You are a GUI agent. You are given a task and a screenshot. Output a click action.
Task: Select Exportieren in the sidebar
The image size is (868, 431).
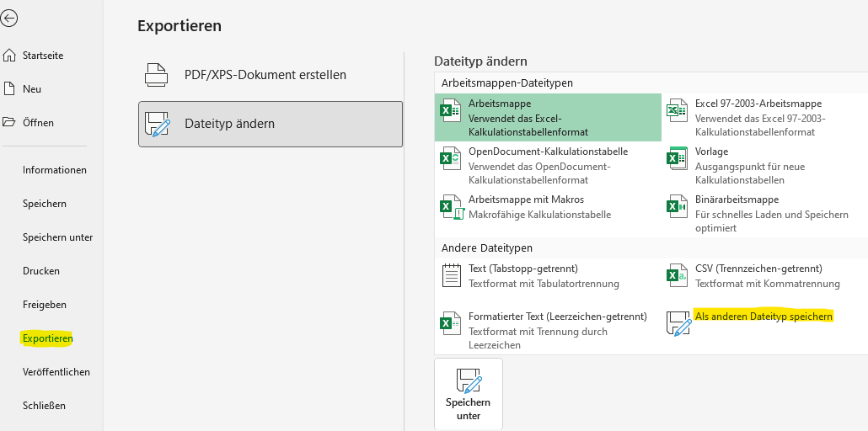(x=47, y=338)
